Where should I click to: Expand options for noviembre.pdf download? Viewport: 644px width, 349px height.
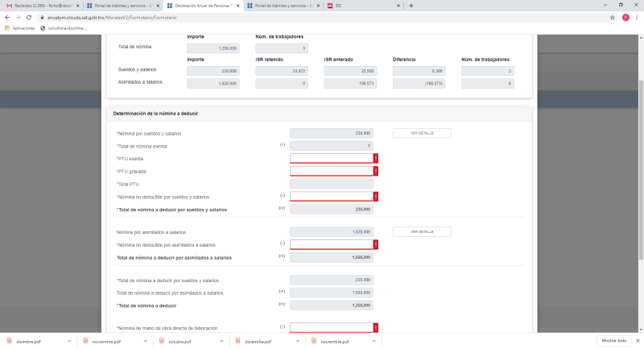click(374, 341)
